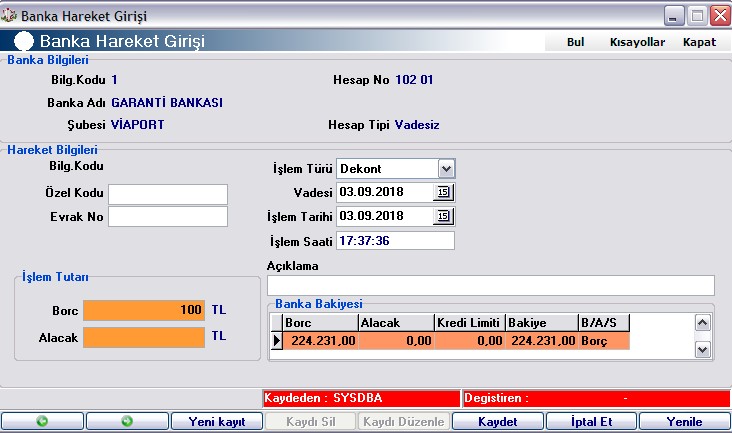The width and height of the screenshot is (732, 433).
Task: Click the Kaydet button
Action: click(498, 421)
